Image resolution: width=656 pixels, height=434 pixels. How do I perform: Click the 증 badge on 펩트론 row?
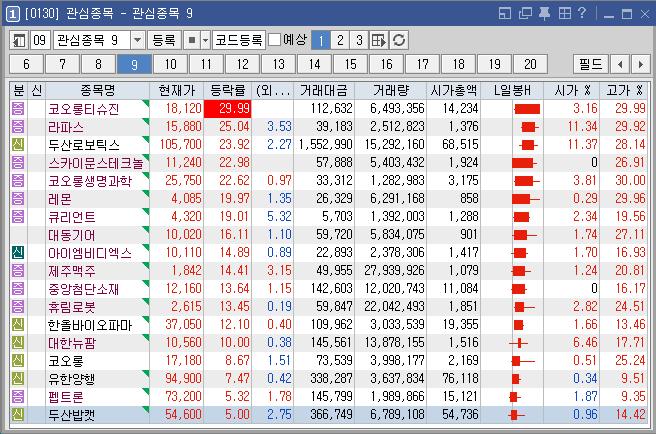pyautogui.click(x=18, y=396)
